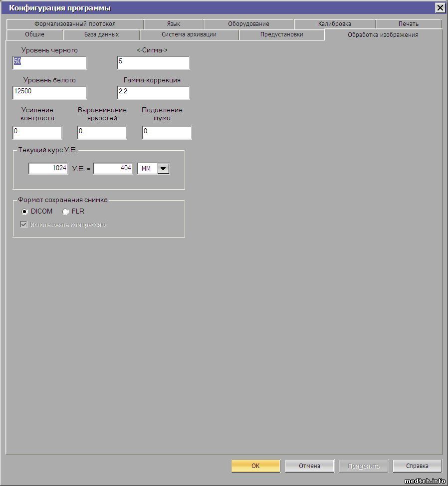448x486 pixels.
Task: Select the DICOM format radio button
Action: pyautogui.click(x=24, y=212)
